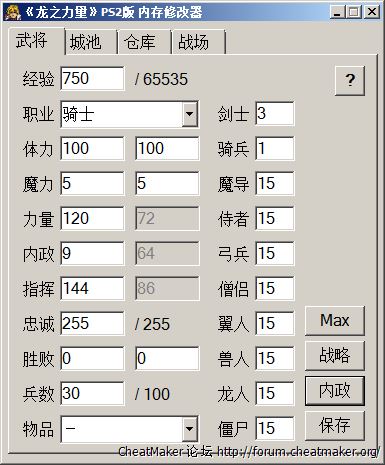Screen dimensions: 385x465
Task: Click the 指挥 input field showing 144
Action: [92, 288]
